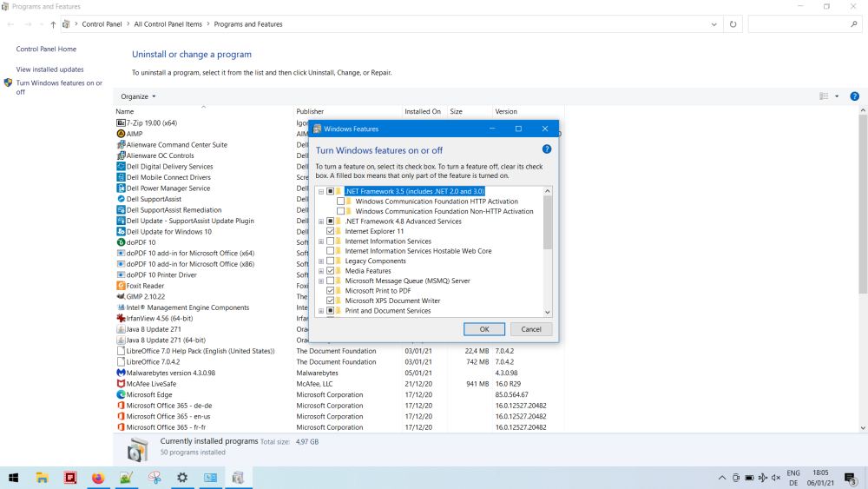
Task: Click the Dell SupportAssist icon
Action: 121,199
